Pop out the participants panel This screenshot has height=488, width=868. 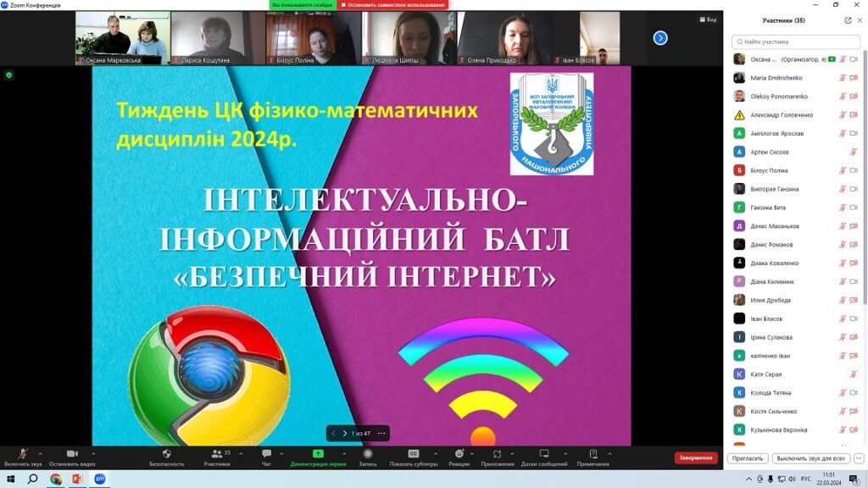click(x=848, y=20)
